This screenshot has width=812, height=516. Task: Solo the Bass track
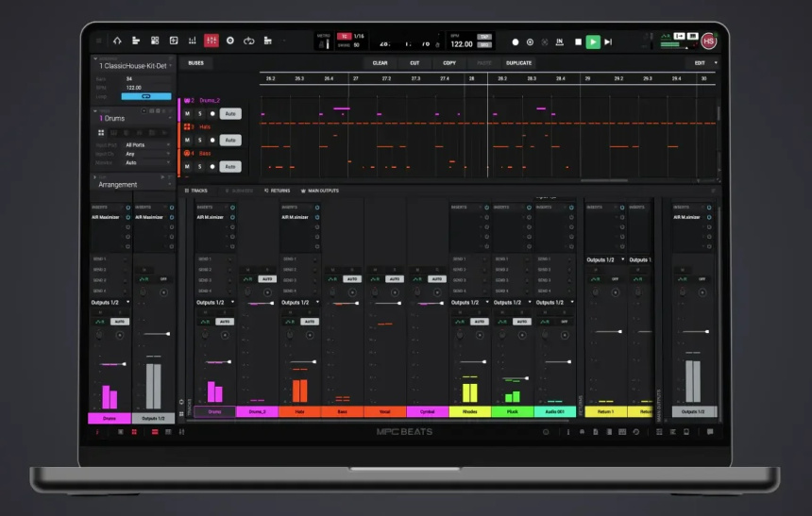click(x=200, y=167)
